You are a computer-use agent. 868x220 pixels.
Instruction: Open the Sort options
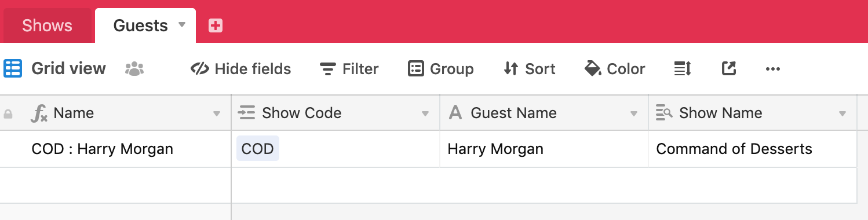529,69
